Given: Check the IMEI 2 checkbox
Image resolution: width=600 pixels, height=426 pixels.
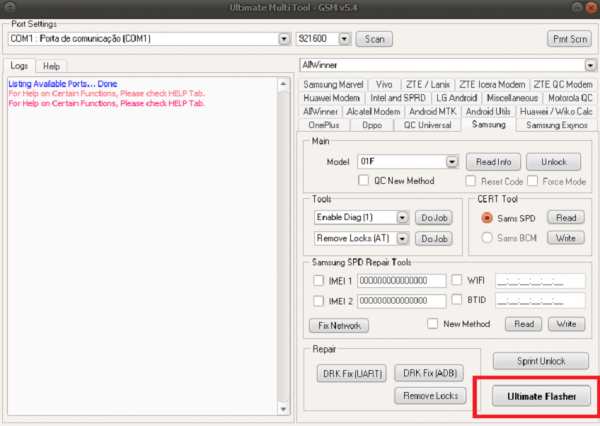Looking at the screenshot, I should pos(318,301).
